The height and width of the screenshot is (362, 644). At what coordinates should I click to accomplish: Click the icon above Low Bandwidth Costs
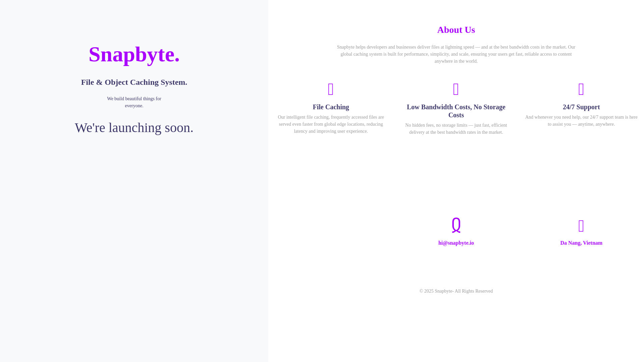pyautogui.click(x=456, y=89)
